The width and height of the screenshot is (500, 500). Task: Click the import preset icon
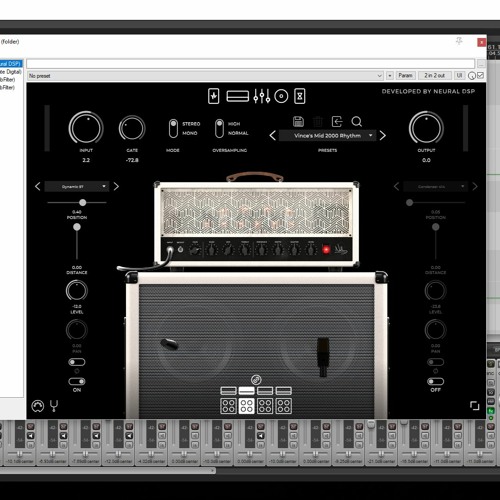click(337, 121)
